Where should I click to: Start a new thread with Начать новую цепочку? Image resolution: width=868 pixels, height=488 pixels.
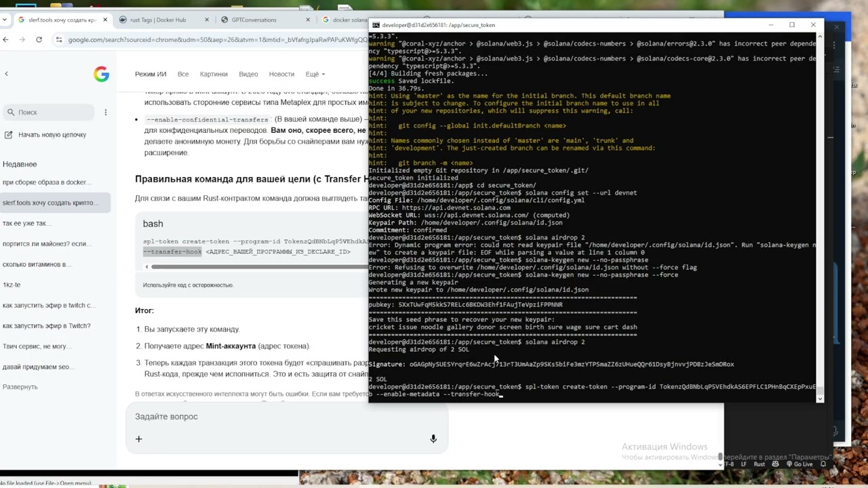click(x=46, y=135)
